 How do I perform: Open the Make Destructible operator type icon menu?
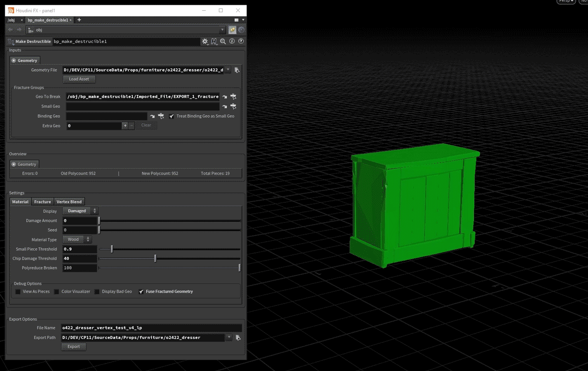pos(11,42)
